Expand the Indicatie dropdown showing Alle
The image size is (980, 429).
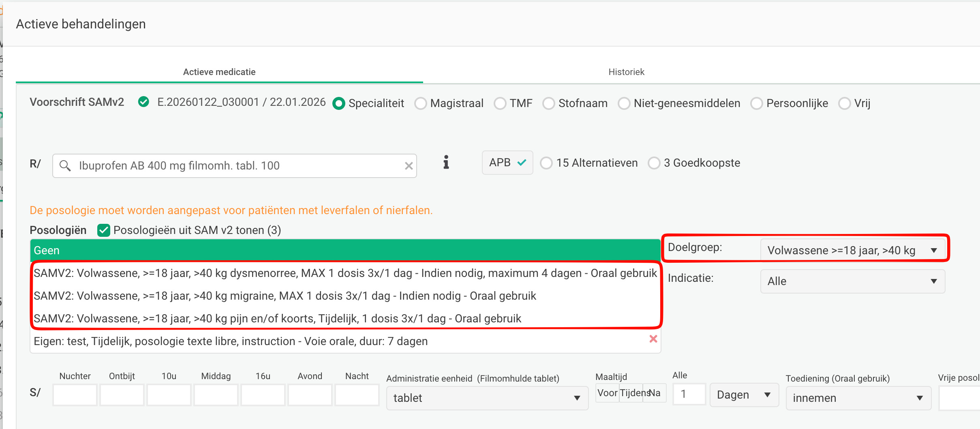(852, 281)
